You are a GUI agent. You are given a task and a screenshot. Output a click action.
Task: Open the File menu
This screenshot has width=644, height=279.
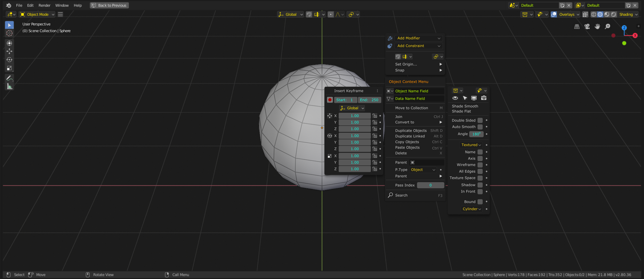(x=19, y=5)
